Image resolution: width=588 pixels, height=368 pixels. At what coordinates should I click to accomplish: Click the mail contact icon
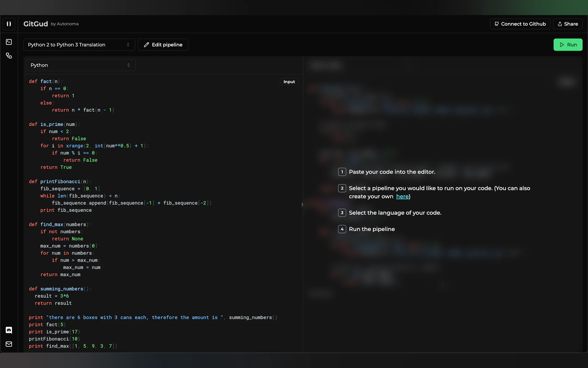pyautogui.click(x=9, y=344)
